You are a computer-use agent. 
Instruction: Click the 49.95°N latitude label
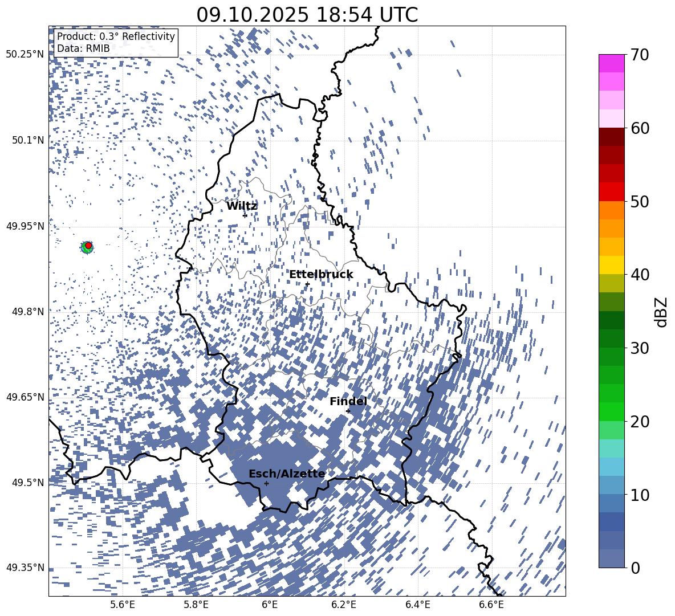(x=25, y=226)
